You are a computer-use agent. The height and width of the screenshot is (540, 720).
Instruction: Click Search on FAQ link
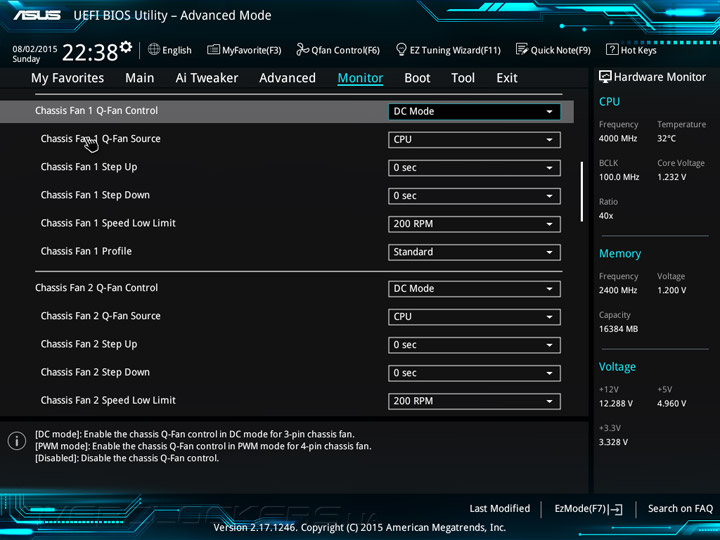[x=681, y=508]
